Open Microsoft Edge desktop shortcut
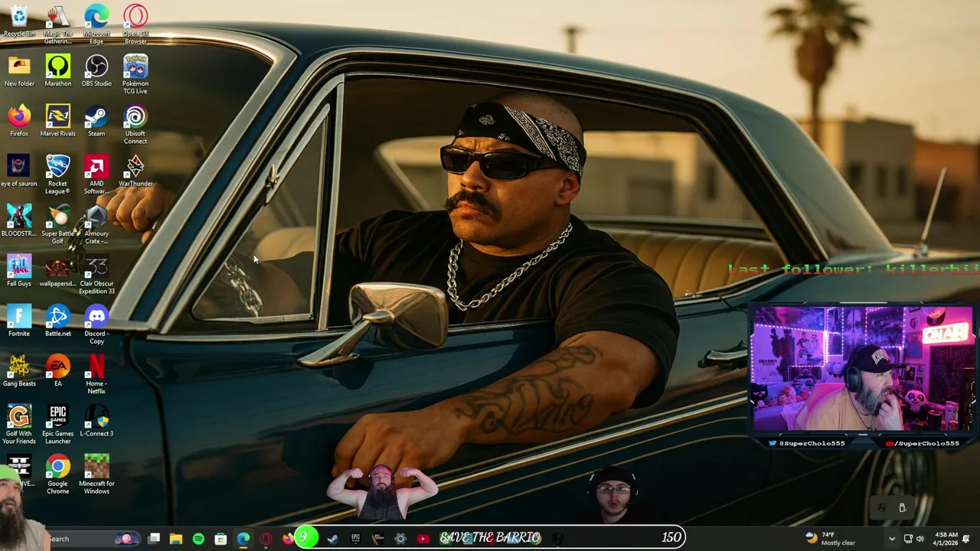This screenshot has height=551, width=980. pos(96,24)
